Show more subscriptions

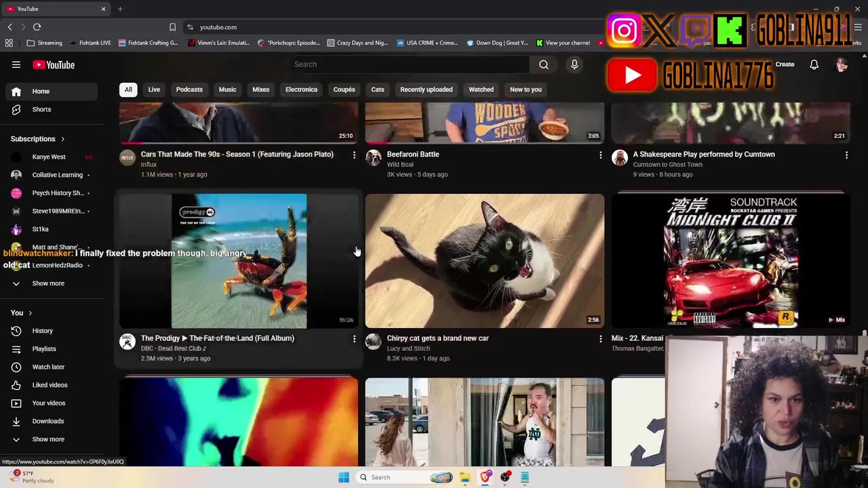click(x=52, y=283)
